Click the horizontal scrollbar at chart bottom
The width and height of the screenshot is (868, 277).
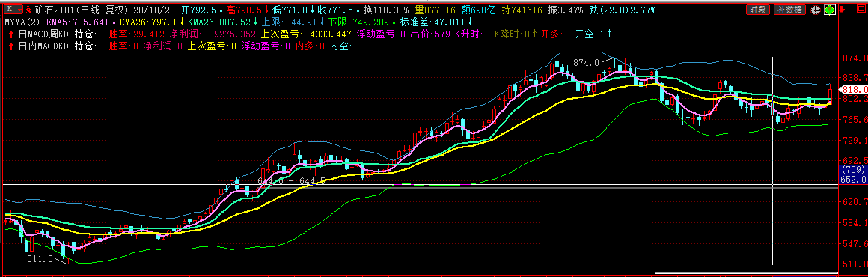(746, 273)
